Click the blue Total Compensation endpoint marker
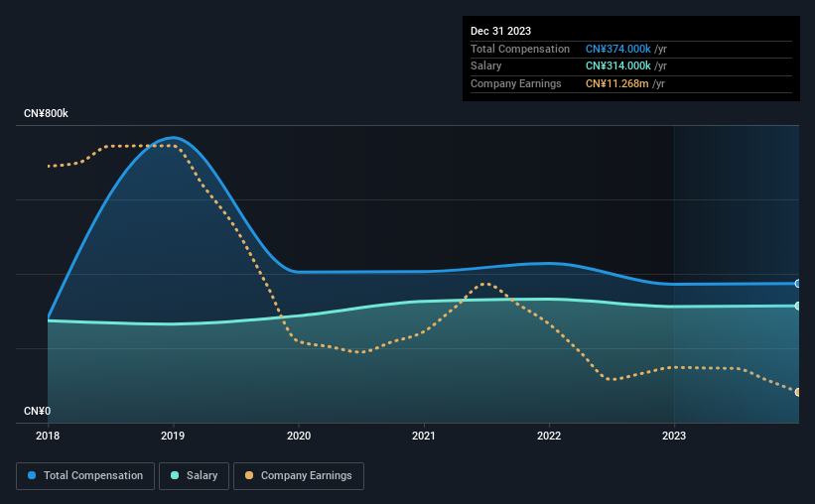Image resolution: width=815 pixels, height=504 pixels. point(798,284)
